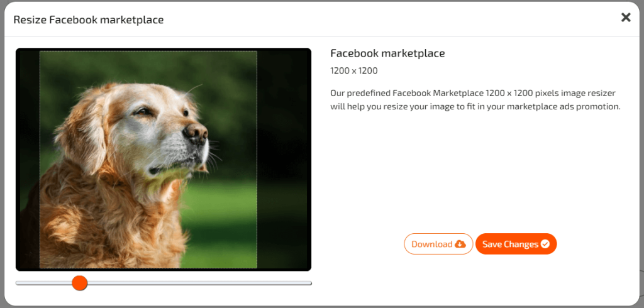Click the Download button
The width and height of the screenshot is (644, 308).
438,244
